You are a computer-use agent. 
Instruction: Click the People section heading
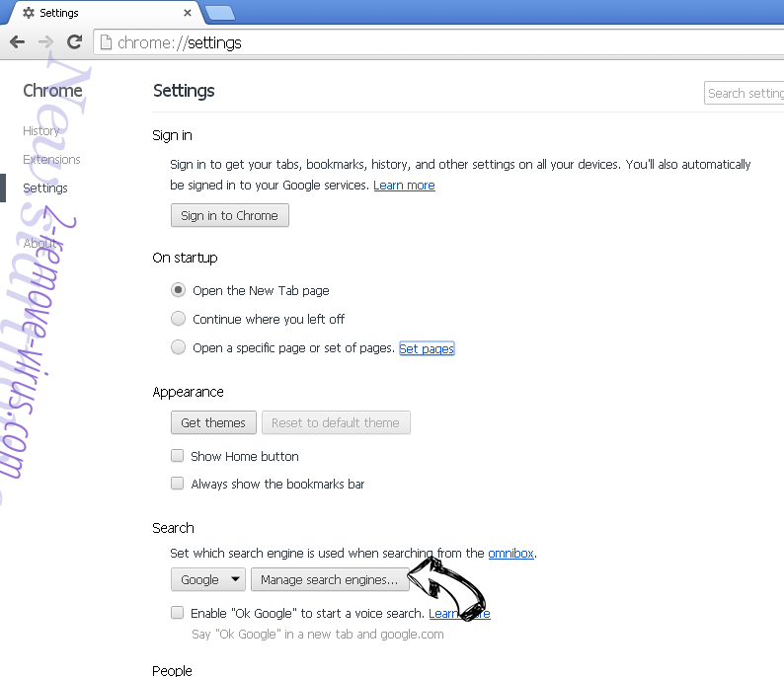point(172,670)
